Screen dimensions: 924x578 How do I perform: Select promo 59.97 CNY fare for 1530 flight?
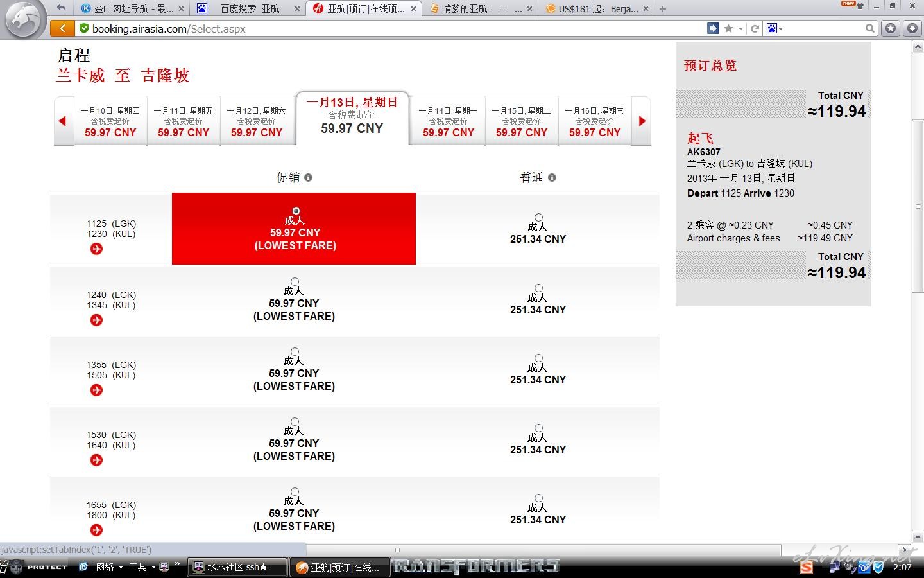tap(295, 421)
